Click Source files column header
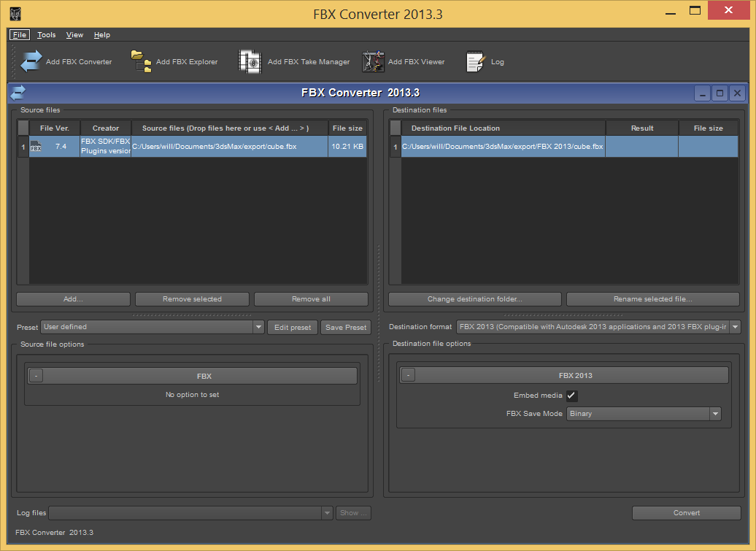This screenshot has height=551, width=756. tap(229, 128)
